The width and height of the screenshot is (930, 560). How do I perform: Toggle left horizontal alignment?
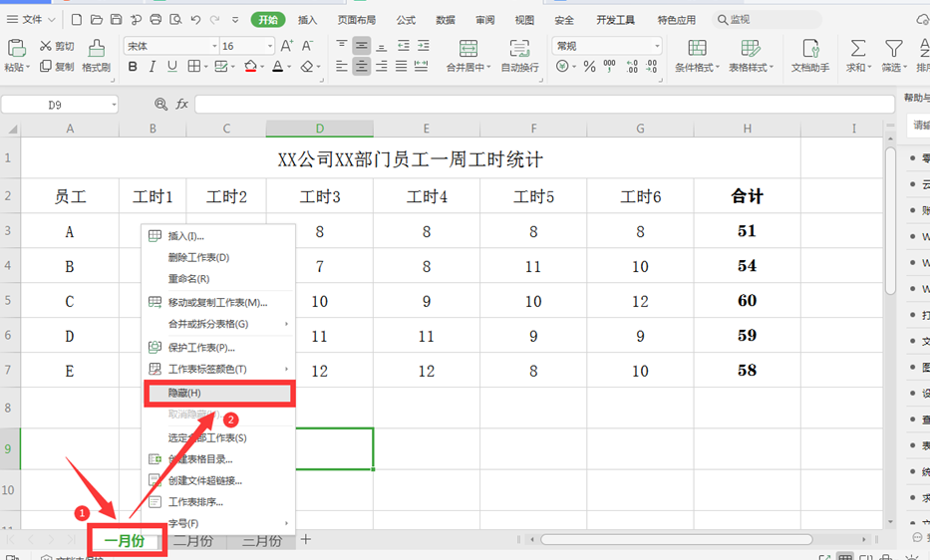tap(342, 67)
